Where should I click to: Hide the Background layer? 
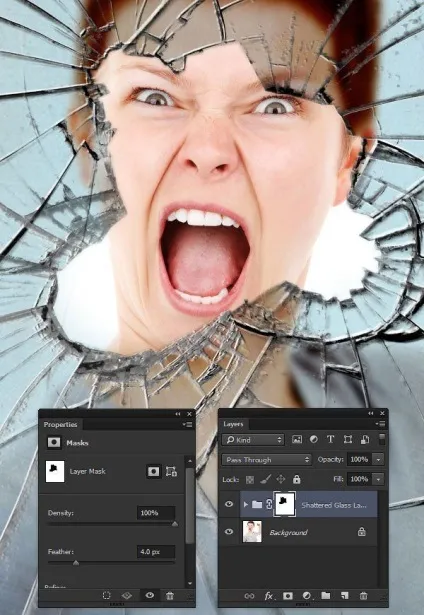click(x=229, y=531)
